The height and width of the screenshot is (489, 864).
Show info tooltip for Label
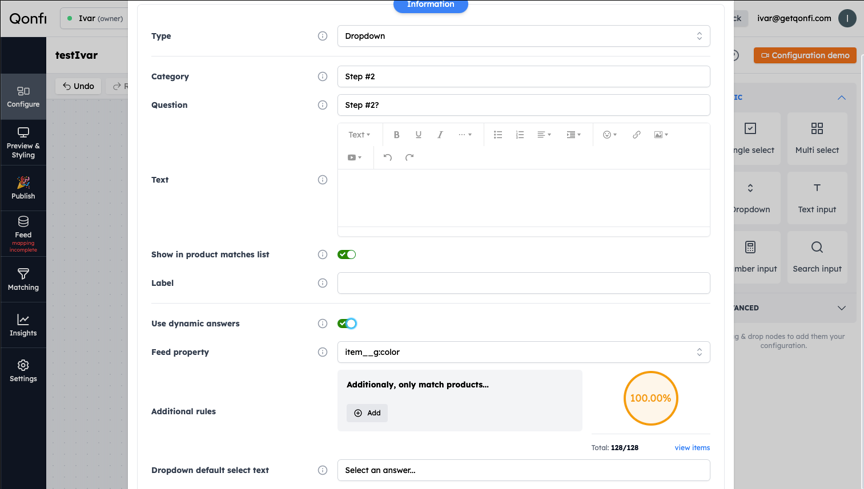[x=322, y=283]
